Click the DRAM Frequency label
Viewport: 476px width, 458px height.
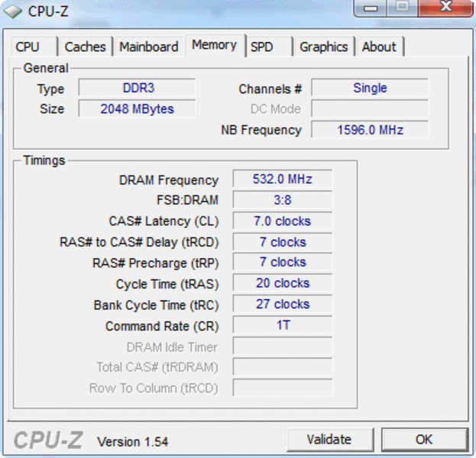[169, 180]
